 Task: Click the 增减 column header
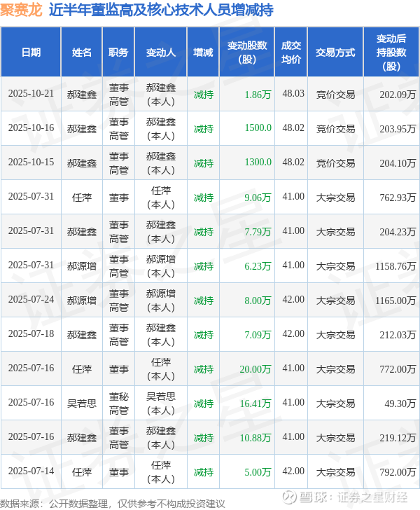coord(203,52)
